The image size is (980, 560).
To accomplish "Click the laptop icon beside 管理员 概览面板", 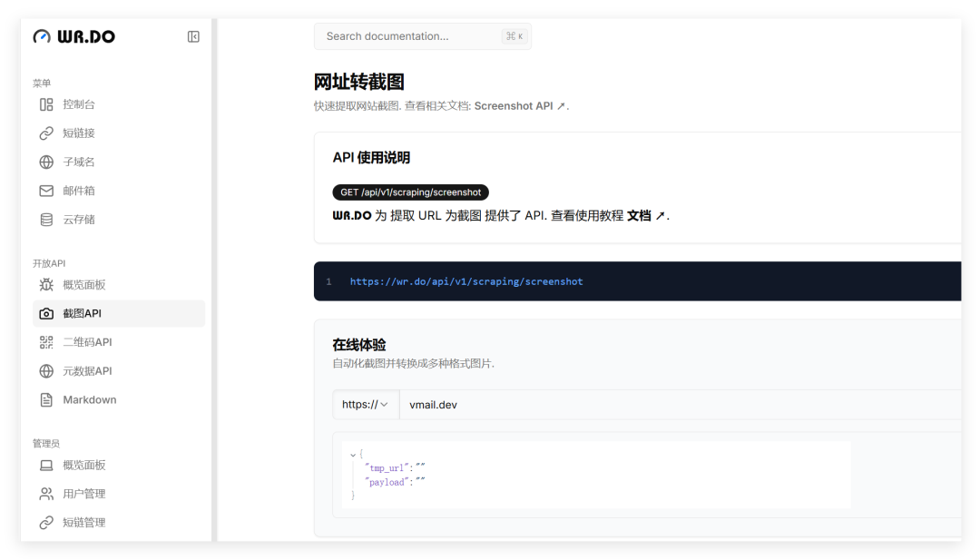I will 46,466.
